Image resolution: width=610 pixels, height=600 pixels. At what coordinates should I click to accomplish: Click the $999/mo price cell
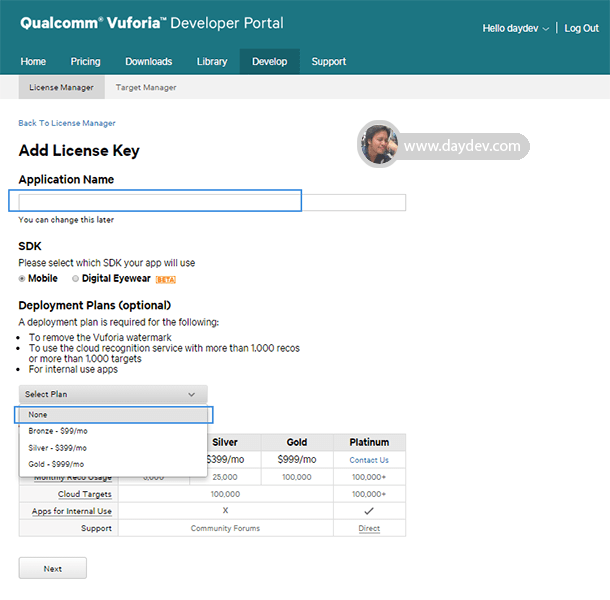click(x=297, y=460)
